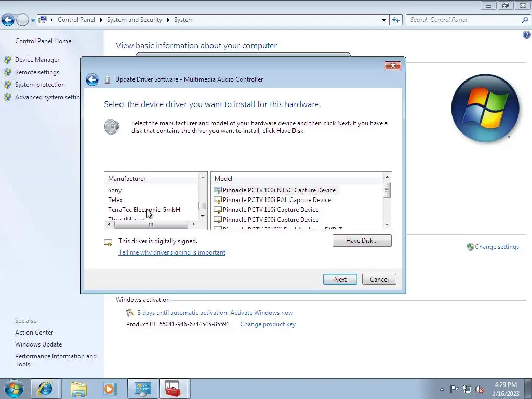Open the Start menu
Image resolution: width=532 pixels, height=399 pixels.
pos(14,389)
